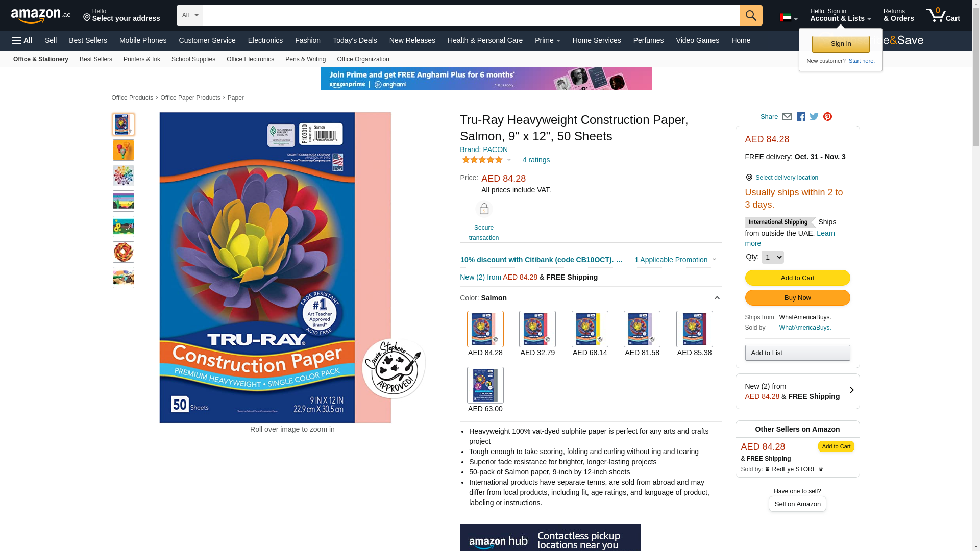Go to Amazon.ae home logo
Image resolution: width=980 pixels, height=551 pixels.
pyautogui.click(x=41, y=15)
